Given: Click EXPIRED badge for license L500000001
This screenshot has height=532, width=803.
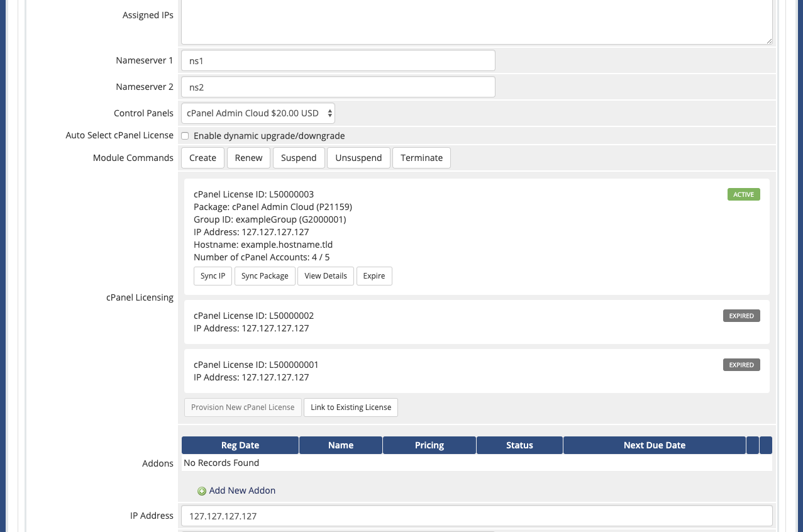Looking at the screenshot, I should 741,365.
